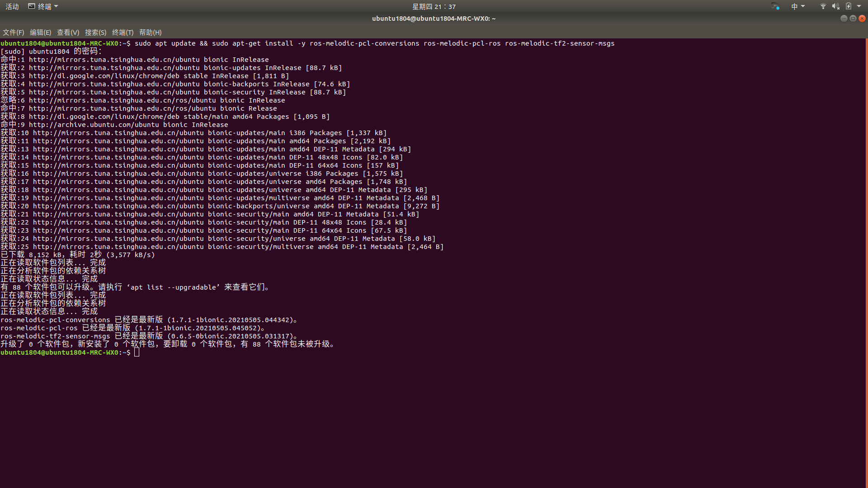Minimize the terminal window
This screenshot has width=868, height=488.
tap(844, 19)
